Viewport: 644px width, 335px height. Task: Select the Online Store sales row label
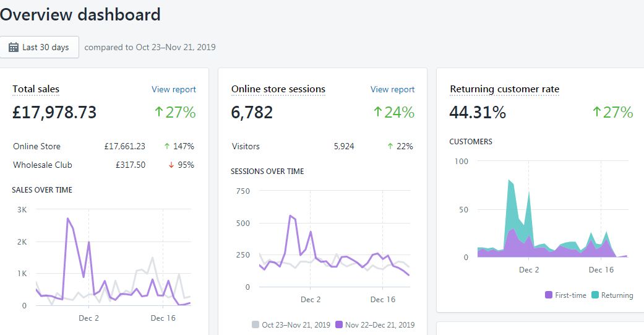click(36, 146)
